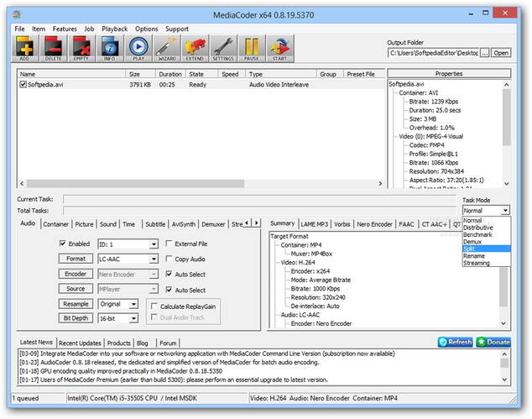Screen dimensions: 532x419
Task: Uncheck the Softpedia.avi file checkbox
Action: (23, 84)
